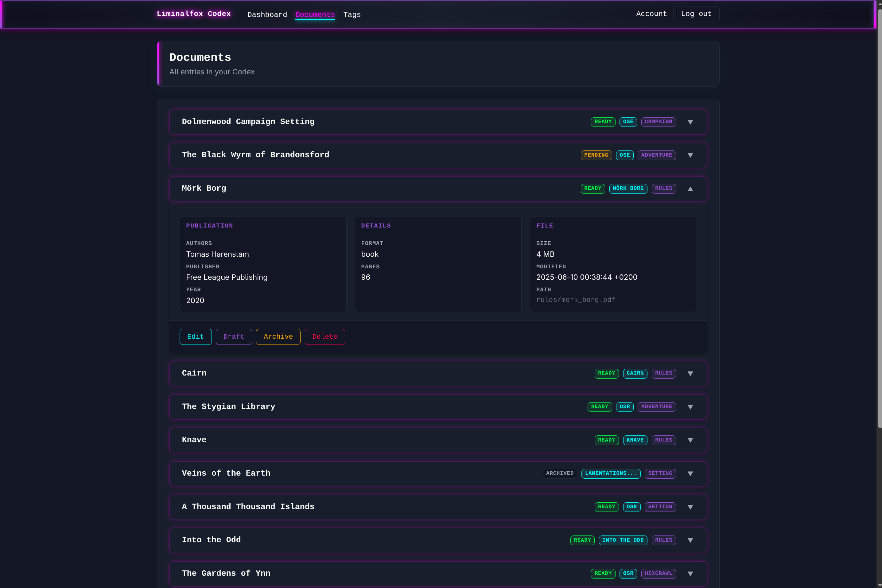Click ADVENTURE tag on Black Wyrm row

(656, 155)
